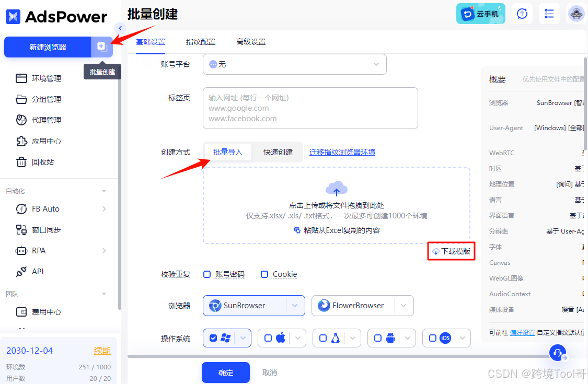This screenshot has width=588, height=384.
Task: Collapse the 团队 section
Action: (104, 294)
